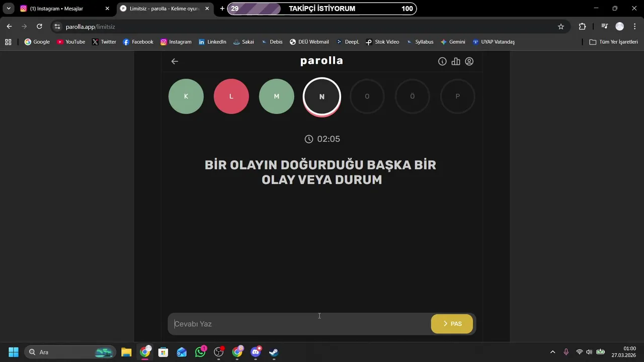The height and width of the screenshot is (362, 644).
Task: Open the Twitter bookmark
Action: (x=104, y=42)
